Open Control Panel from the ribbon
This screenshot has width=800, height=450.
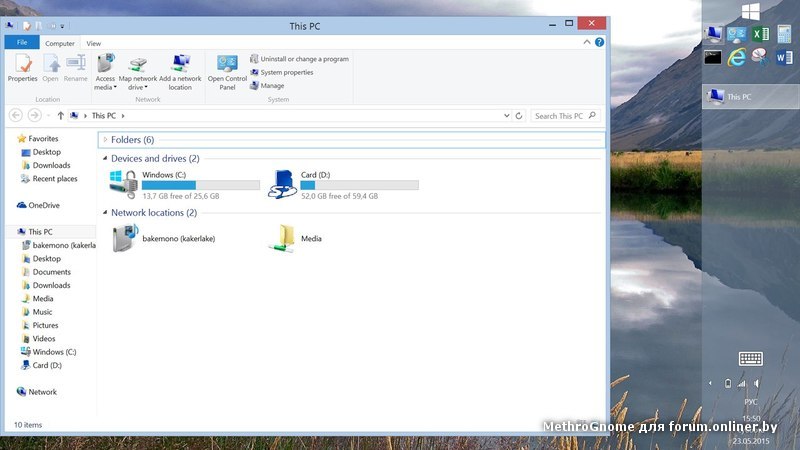pos(227,70)
